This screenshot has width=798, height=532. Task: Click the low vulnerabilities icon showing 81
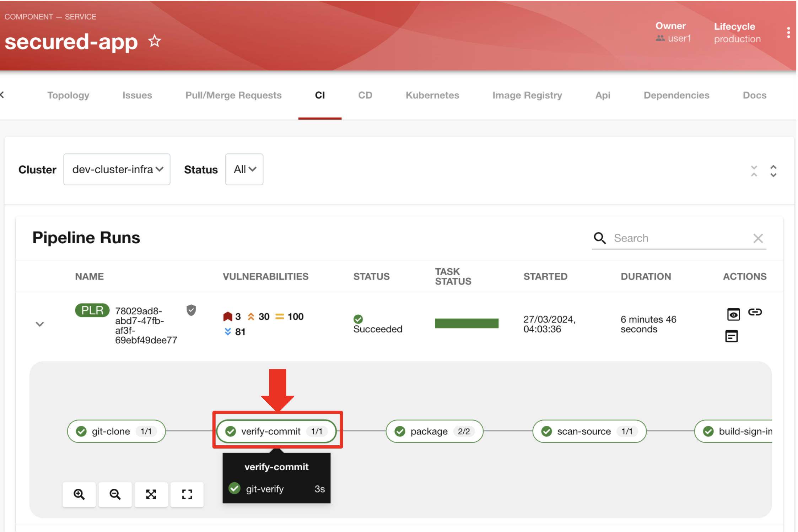[228, 332]
